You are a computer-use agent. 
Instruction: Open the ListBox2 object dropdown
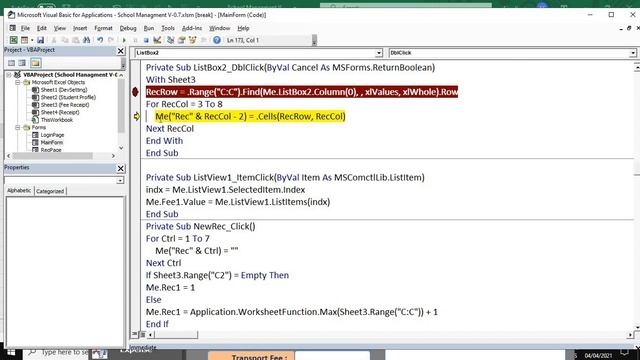378,53
